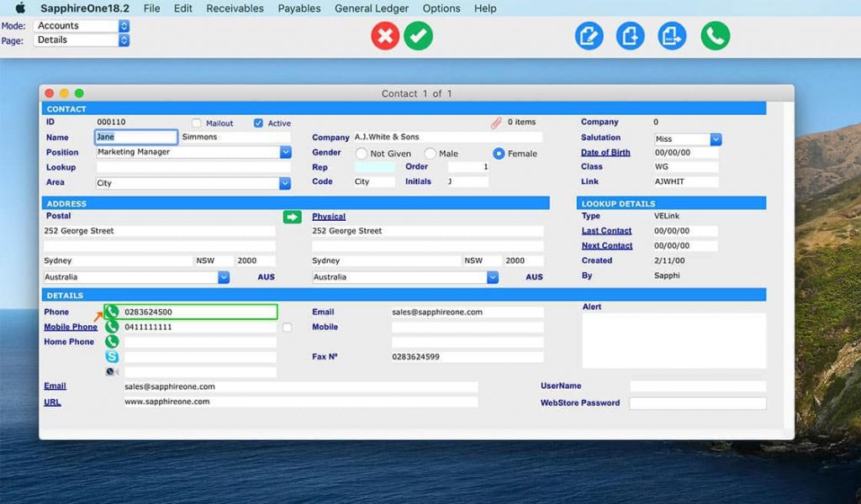Click the blue add document toolbar icon
This screenshot has height=504, width=861.
click(x=630, y=36)
